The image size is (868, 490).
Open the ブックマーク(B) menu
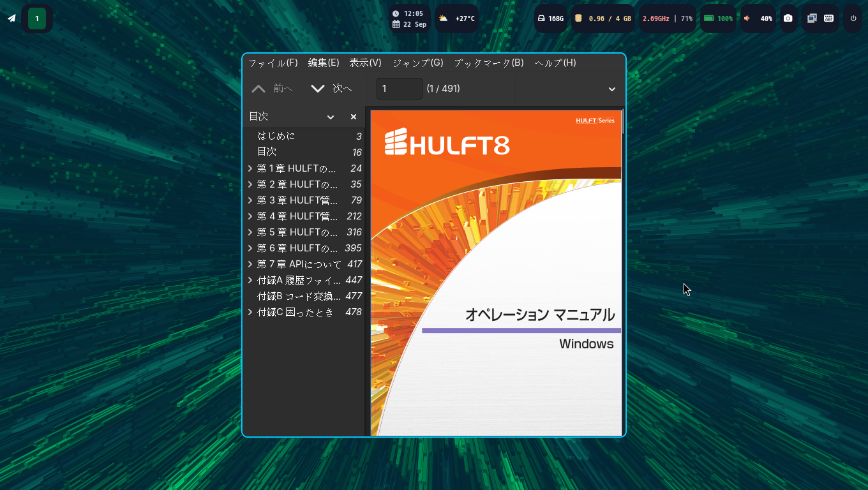(x=489, y=63)
